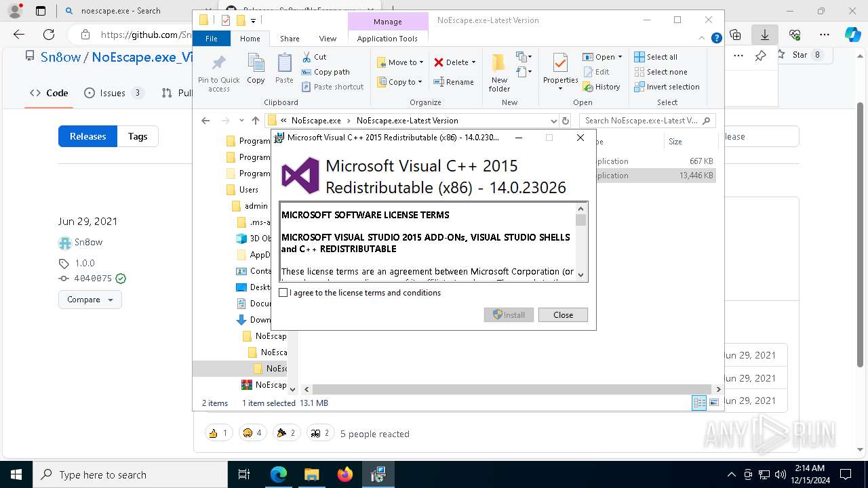The image size is (868, 488).
Task: Open the File menu tab
Action: tap(212, 39)
